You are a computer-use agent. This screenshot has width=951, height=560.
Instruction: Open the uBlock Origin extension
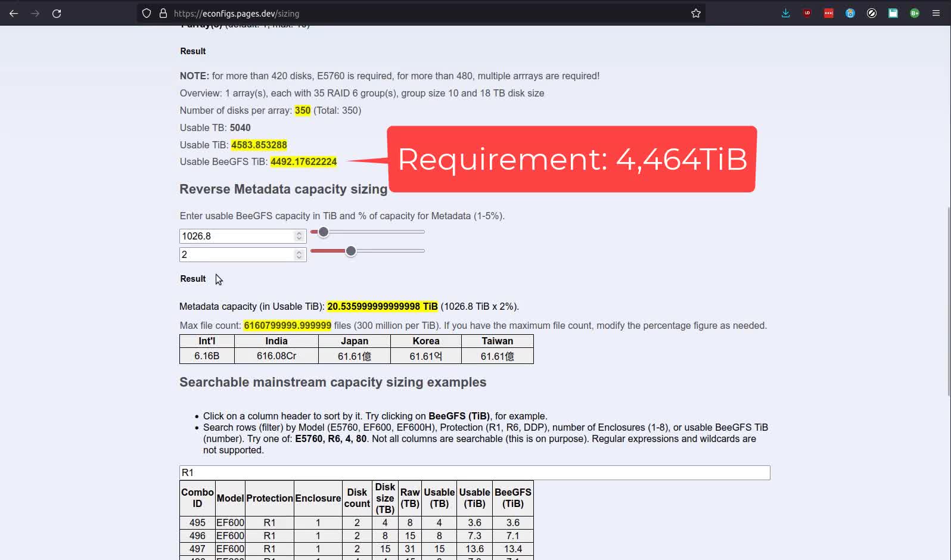pyautogui.click(x=807, y=13)
